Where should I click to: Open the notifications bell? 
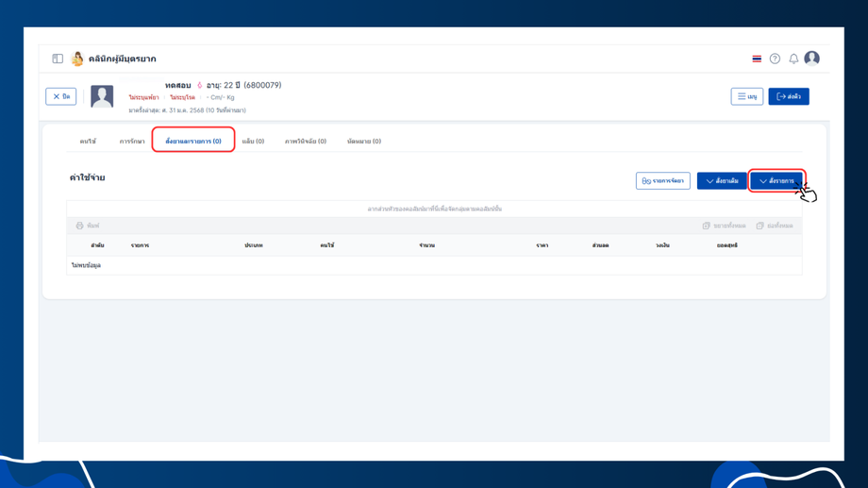click(x=793, y=59)
